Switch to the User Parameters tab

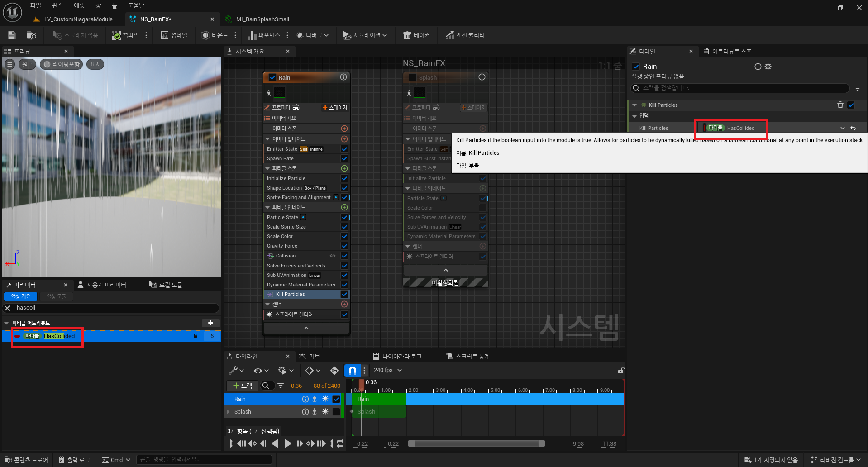coord(102,285)
